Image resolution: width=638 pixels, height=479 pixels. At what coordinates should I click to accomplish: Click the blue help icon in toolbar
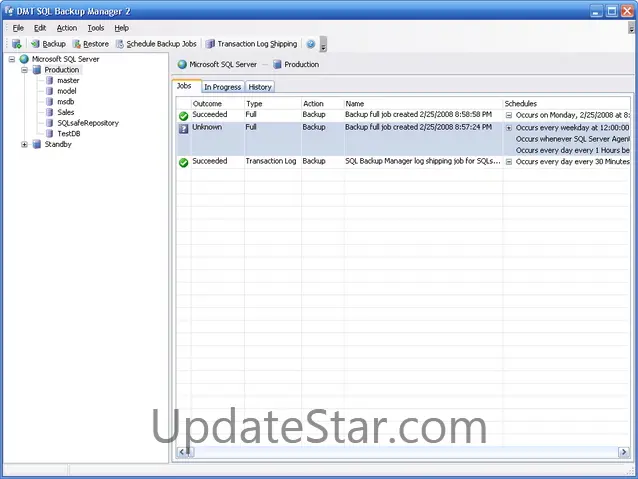coord(310,44)
